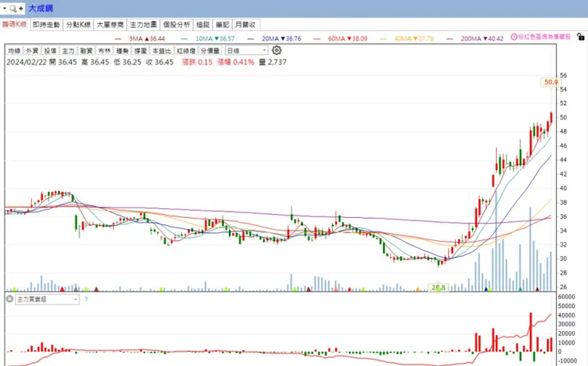Toggle the 主力 overlay button
588x366 pixels.
tap(68, 51)
